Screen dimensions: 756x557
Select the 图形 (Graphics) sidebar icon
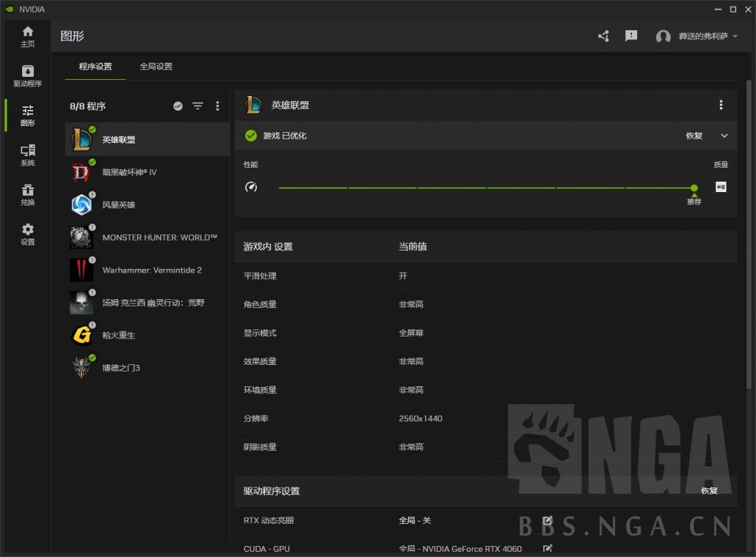tap(27, 115)
